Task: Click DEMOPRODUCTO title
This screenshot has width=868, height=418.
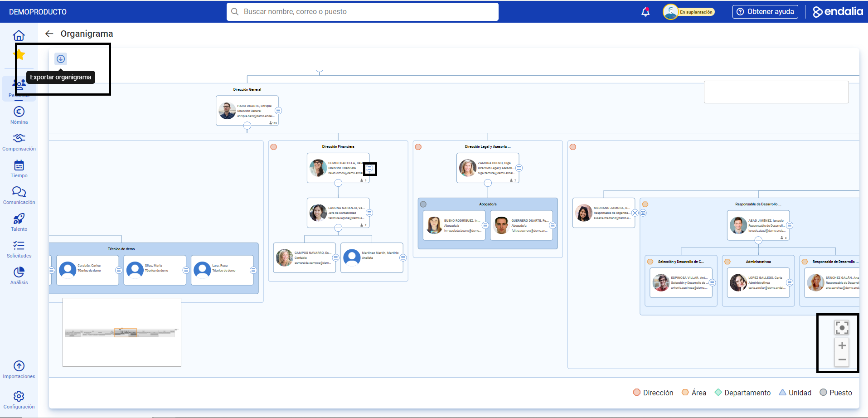Action: [x=38, y=12]
